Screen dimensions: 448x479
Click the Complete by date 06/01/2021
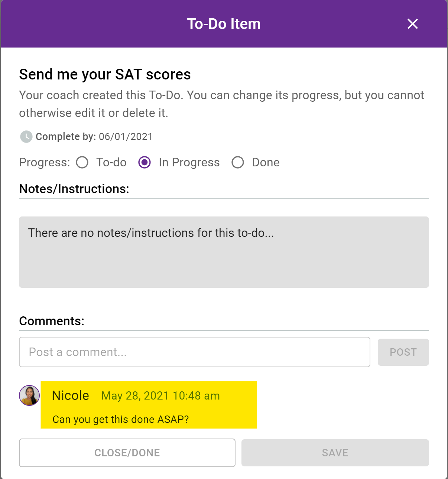click(126, 137)
